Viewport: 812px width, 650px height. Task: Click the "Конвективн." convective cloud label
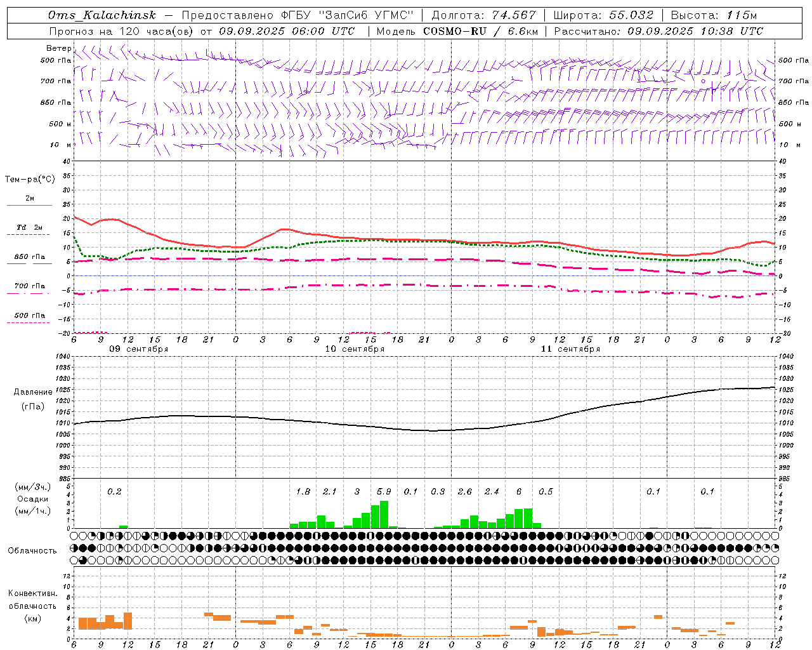[32, 594]
